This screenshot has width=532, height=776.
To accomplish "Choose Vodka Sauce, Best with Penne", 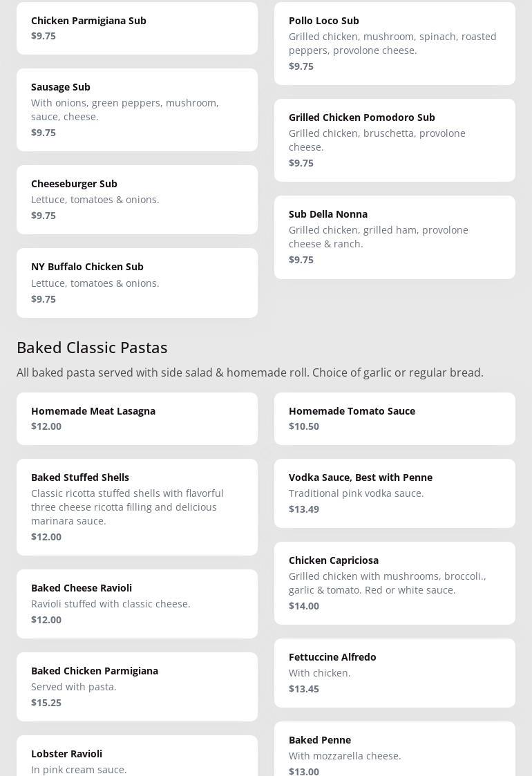I will [395, 493].
